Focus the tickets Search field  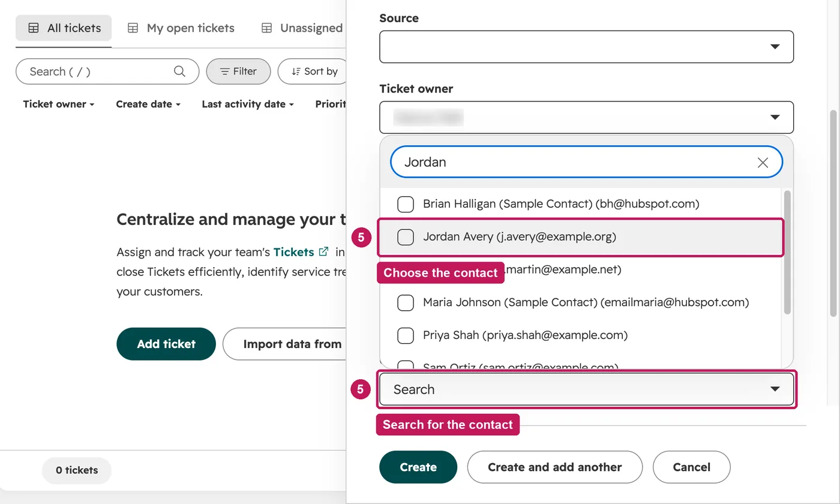coord(107,71)
